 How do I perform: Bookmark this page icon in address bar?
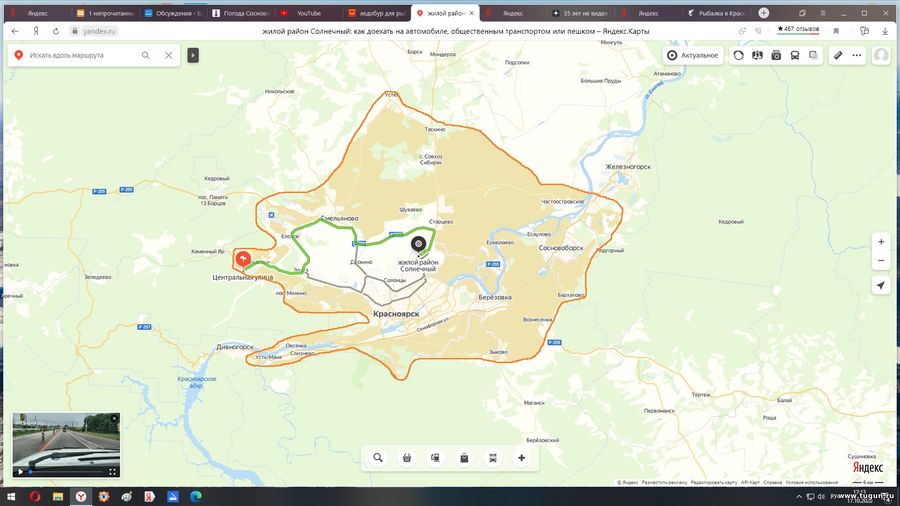(836, 31)
